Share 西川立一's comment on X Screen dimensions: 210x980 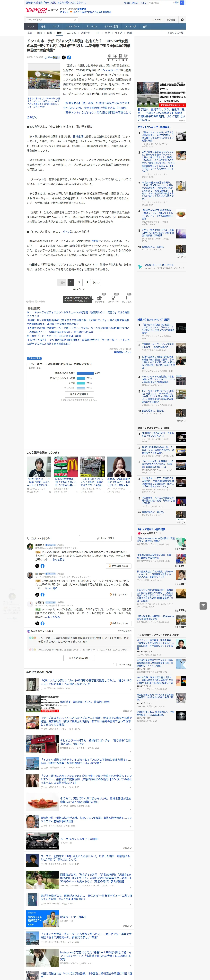pyautogui.click(x=37, y=595)
